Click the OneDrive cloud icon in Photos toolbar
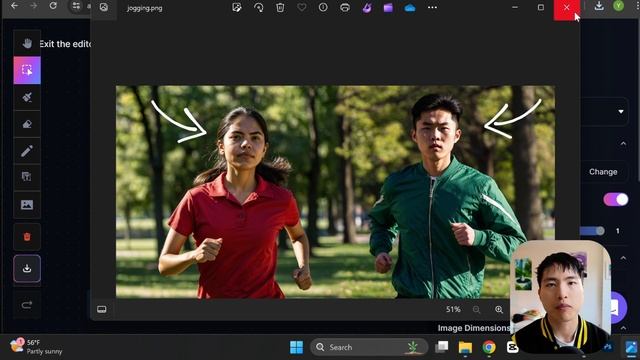This screenshot has width=640, height=360. point(410,8)
